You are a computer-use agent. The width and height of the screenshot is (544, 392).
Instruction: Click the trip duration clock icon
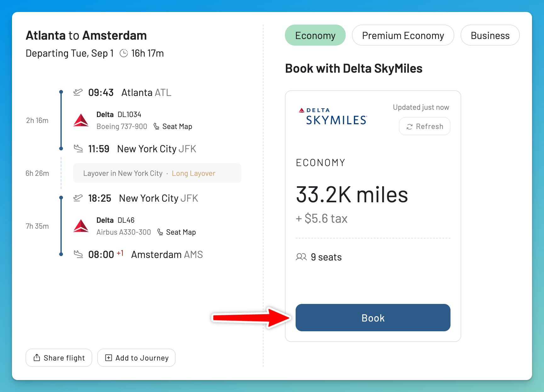(124, 53)
